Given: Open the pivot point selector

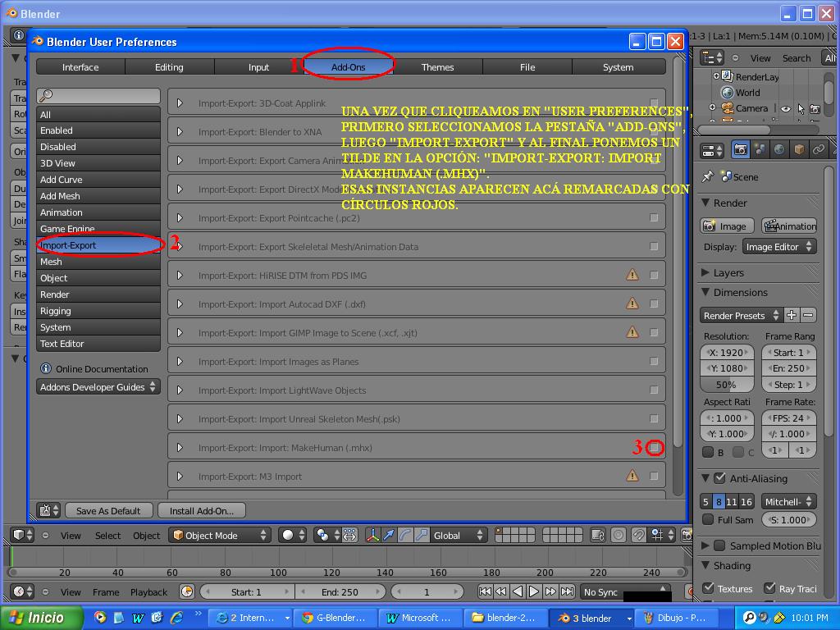Looking at the screenshot, I should 328,535.
